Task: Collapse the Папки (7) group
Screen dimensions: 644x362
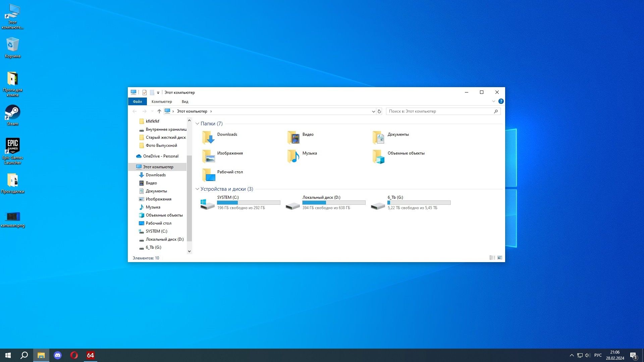Action: tap(197, 124)
